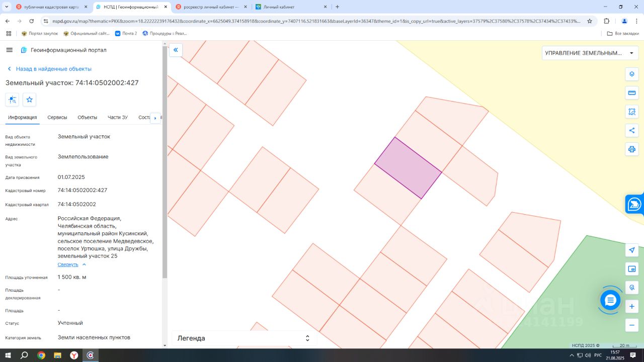Viewport: 644px width, 362px height.
Task: Show parcel on map icon button
Action: click(12, 100)
